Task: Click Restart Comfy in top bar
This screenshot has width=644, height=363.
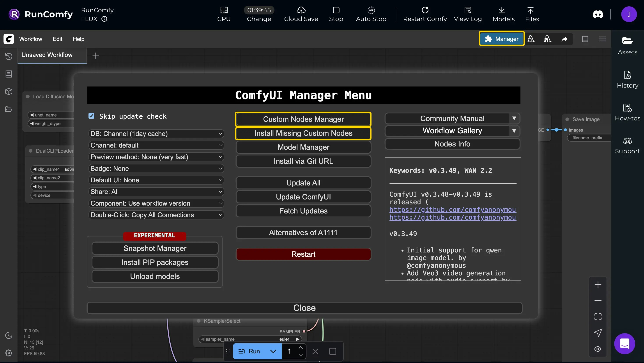Action: (425, 14)
